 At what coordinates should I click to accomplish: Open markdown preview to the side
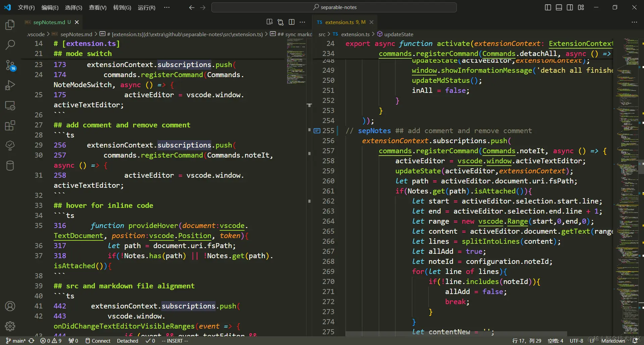[x=269, y=22]
